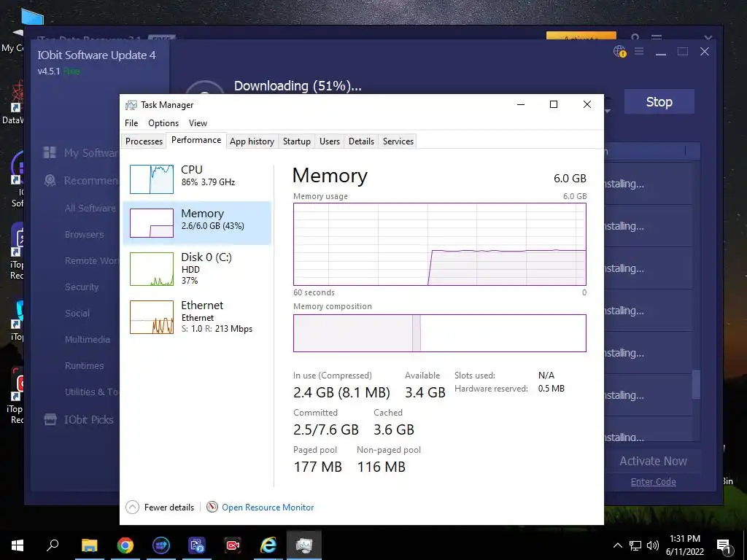Image resolution: width=747 pixels, height=560 pixels.
Task: Select Recommend icon in IObit sidebar
Action: coord(50,181)
